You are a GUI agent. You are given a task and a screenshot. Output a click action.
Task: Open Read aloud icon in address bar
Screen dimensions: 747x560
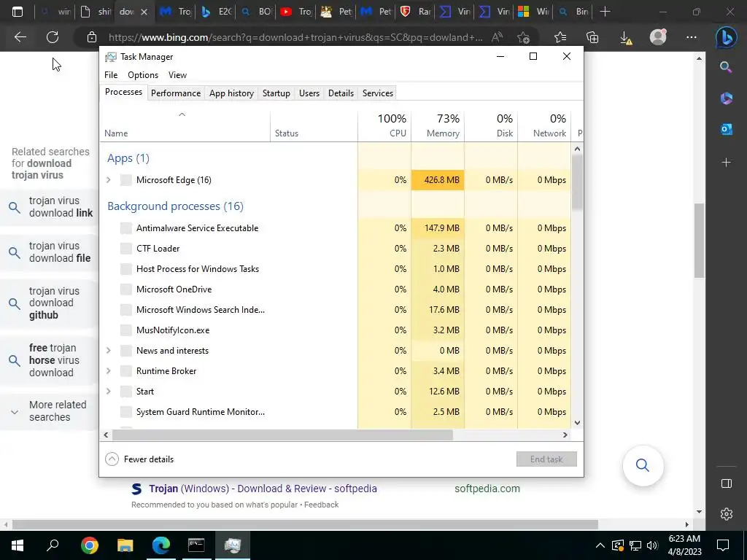click(x=497, y=37)
